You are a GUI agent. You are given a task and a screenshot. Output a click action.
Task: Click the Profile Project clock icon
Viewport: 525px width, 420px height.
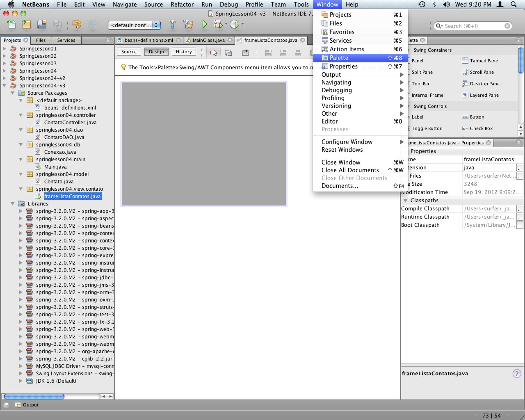click(x=234, y=25)
